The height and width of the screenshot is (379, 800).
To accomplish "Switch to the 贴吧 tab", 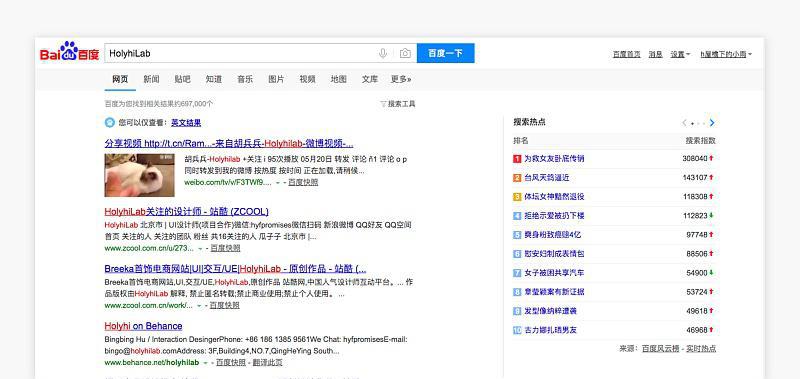I will coord(182,79).
